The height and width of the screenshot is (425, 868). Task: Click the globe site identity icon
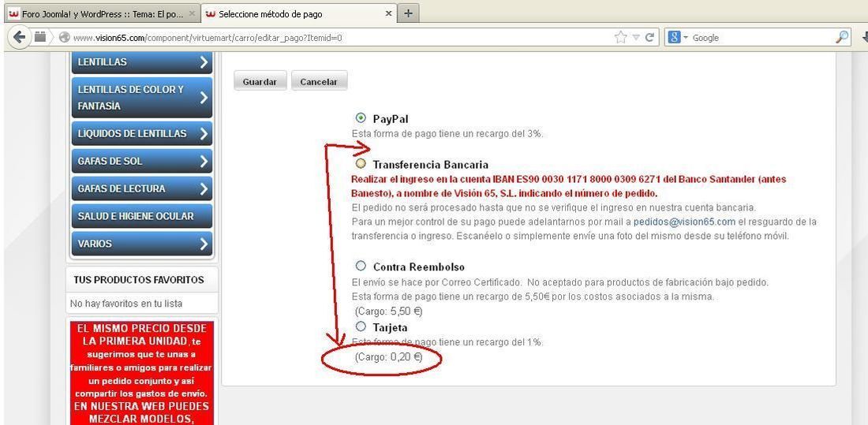[64, 38]
